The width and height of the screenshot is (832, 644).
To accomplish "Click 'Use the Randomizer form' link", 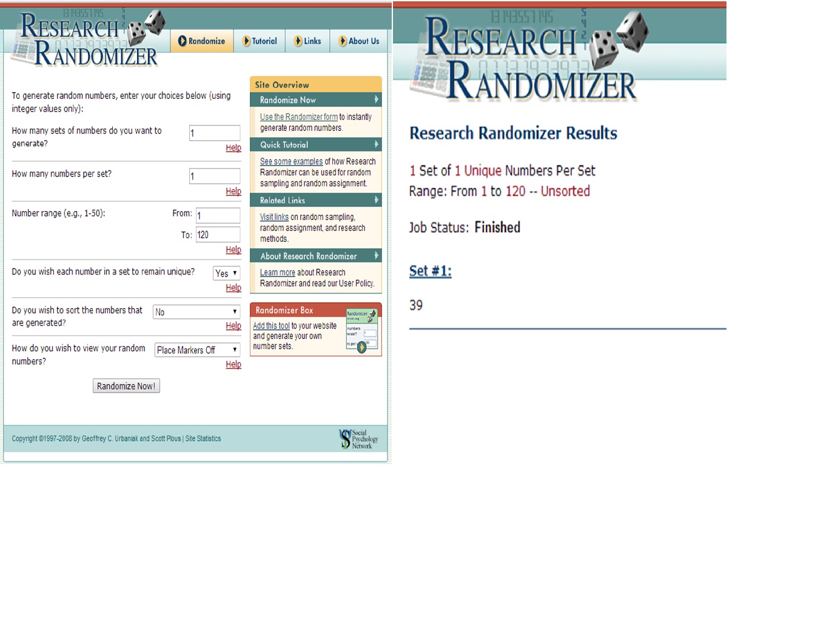I will pos(299,117).
